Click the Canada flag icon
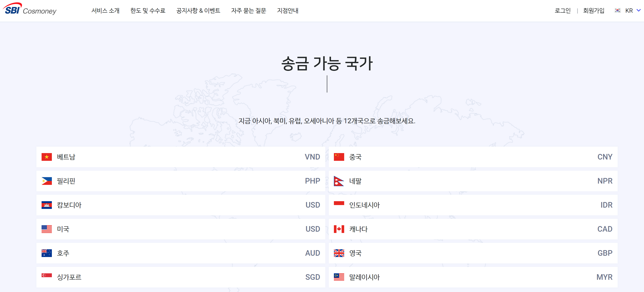The height and width of the screenshot is (292, 644). click(339, 229)
